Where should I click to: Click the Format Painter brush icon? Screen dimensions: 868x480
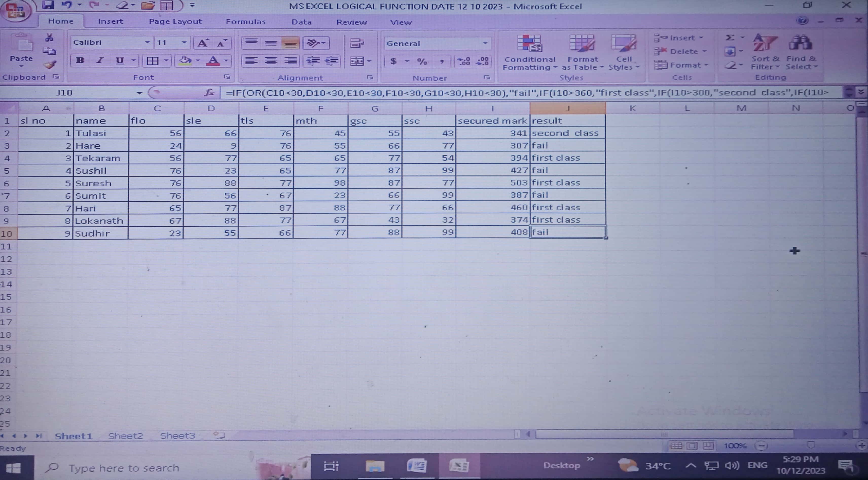pyautogui.click(x=50, y=65)
